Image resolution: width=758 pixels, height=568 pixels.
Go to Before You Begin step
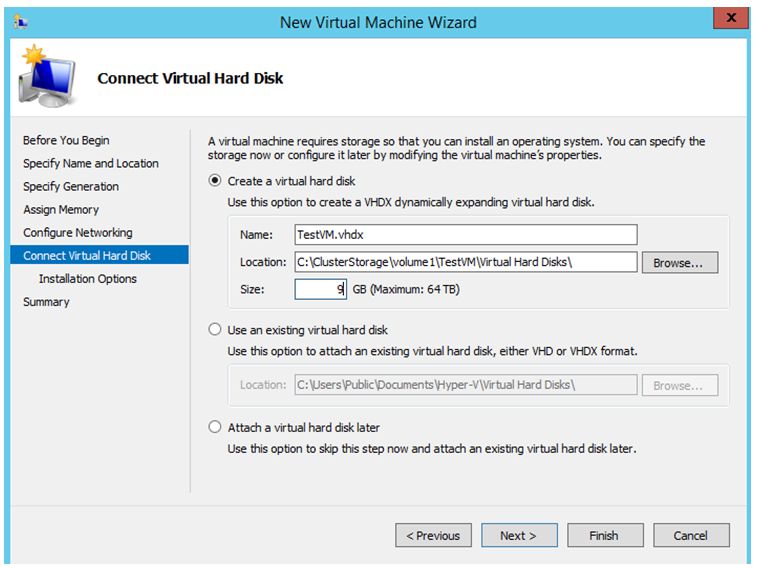tap(66, 140)
